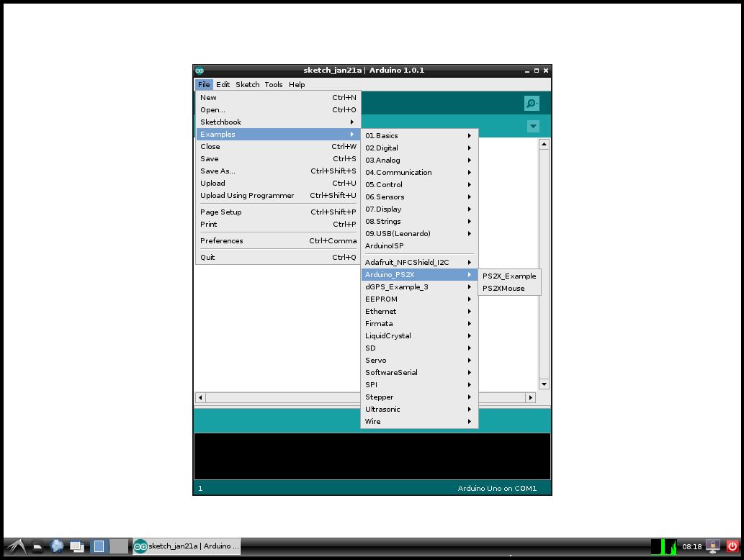Click the file manager icon in taskbar
The width and height of the screenshot is (744, 560).
tap(37, 546)
